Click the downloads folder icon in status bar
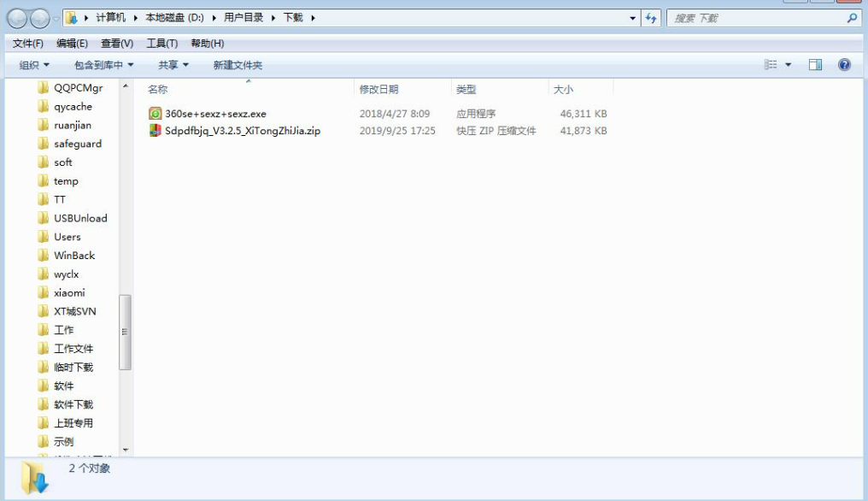The height and width of the screenshot is (501, 868). click(35, 478)
